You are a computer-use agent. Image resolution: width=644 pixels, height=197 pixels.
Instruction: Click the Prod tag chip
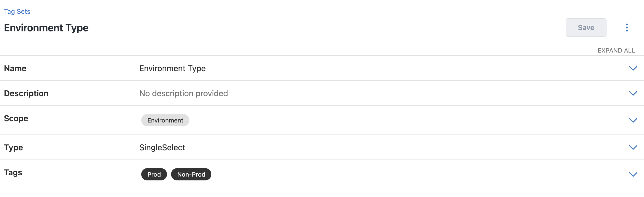[154, 175]
